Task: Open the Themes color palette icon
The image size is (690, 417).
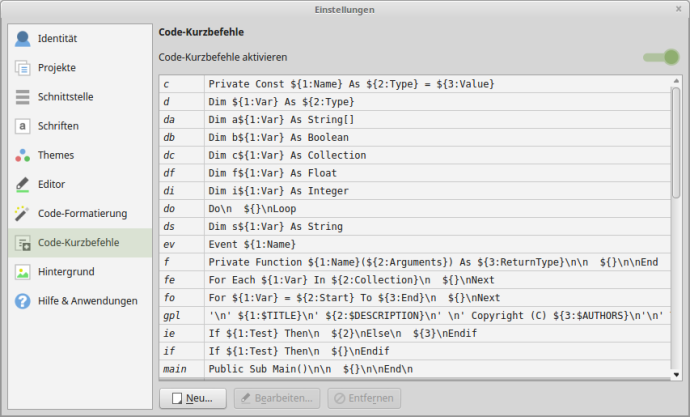Action: click(x=22, y=155)
